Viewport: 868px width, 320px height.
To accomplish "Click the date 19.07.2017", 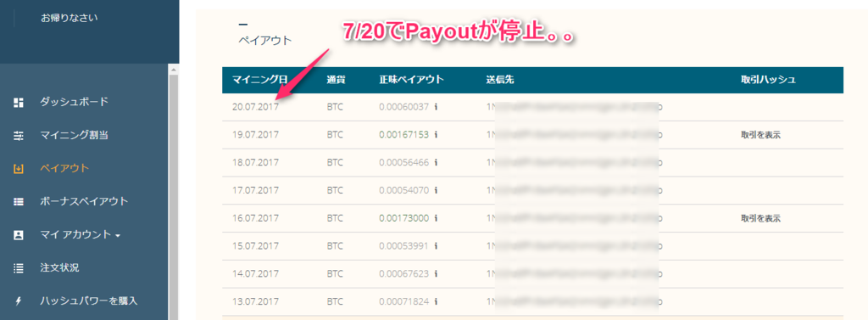I will tap(255, 135).
